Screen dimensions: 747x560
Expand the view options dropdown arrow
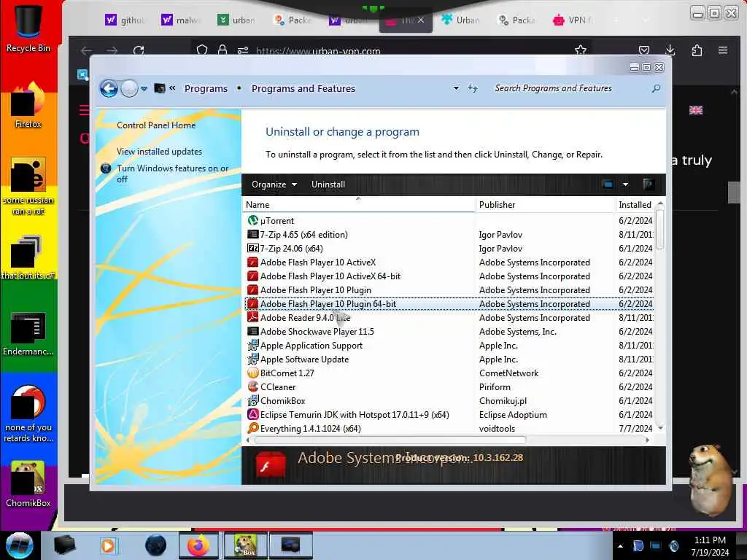(x=625, y=184)
